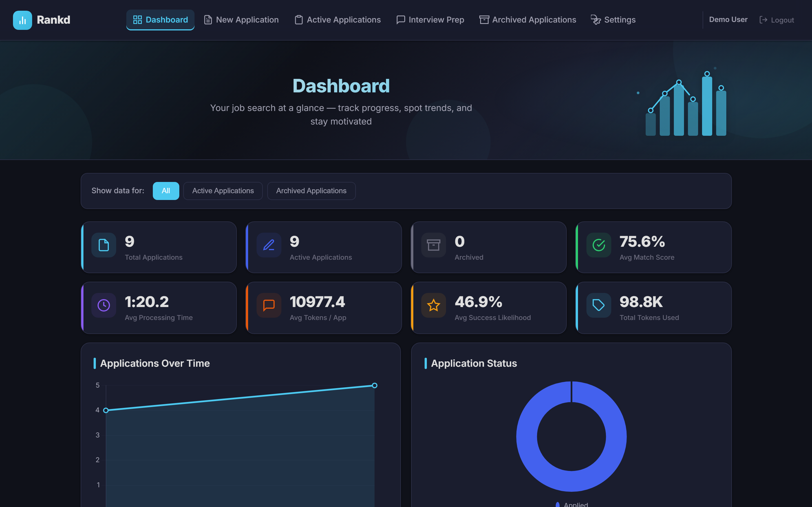Open the Dashboard tab
The image size is (812, 507).
(x=160, y=20)
